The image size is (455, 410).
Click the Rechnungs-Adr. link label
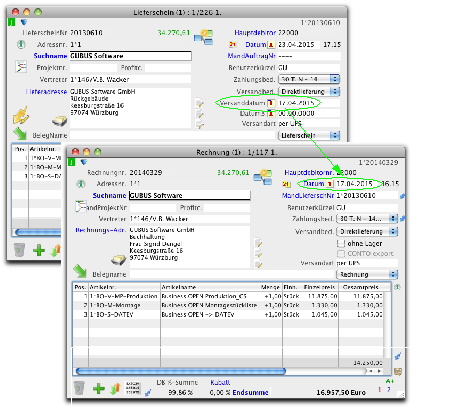(x=100, y=230)
